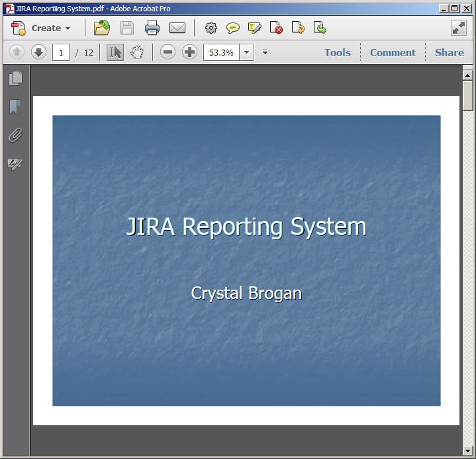The width and height of the screenshot is (476, 459).
Task: Open the Tools pane
Action: tap(338, 52)
